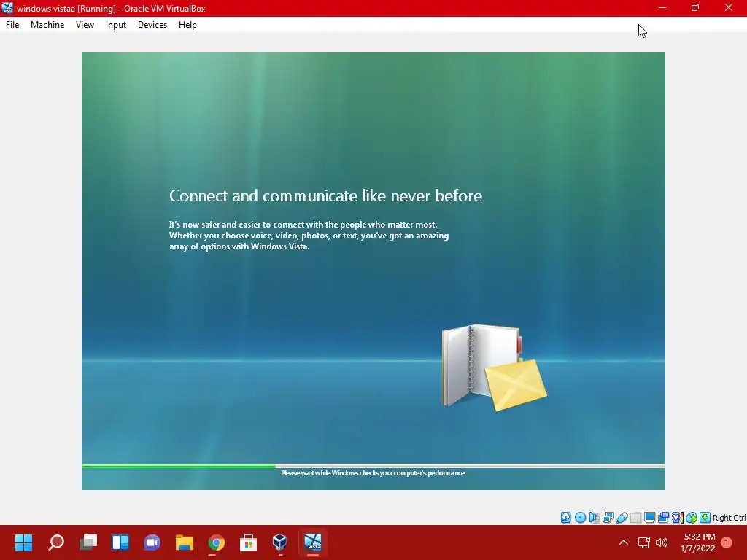Click the recording status icon
The width and height of the screenshot is (747, 560).
tap(663, 517)
